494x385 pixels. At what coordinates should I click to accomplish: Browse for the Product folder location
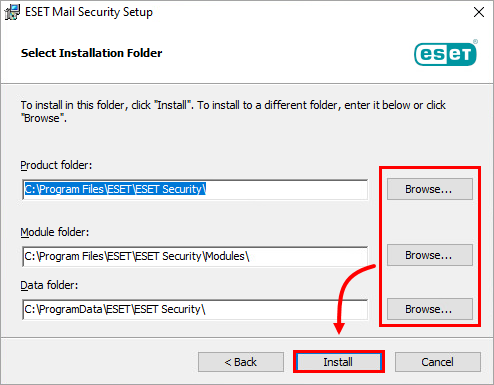430,189
